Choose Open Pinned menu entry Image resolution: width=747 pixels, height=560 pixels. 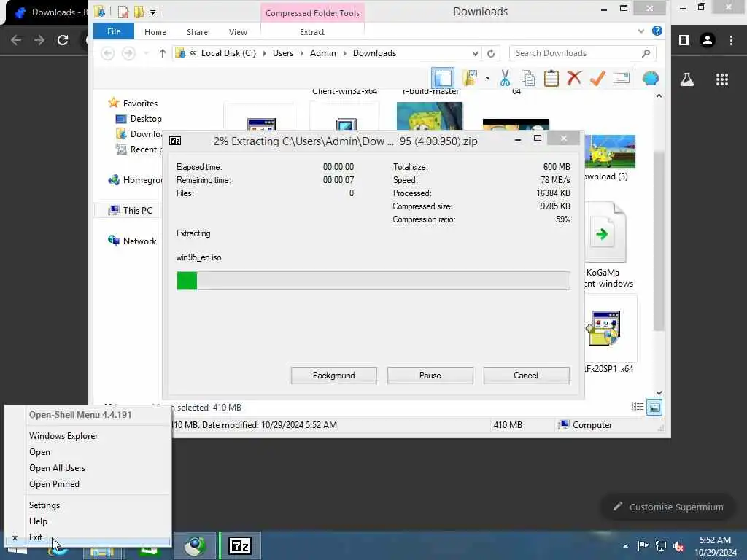(54, 484)
